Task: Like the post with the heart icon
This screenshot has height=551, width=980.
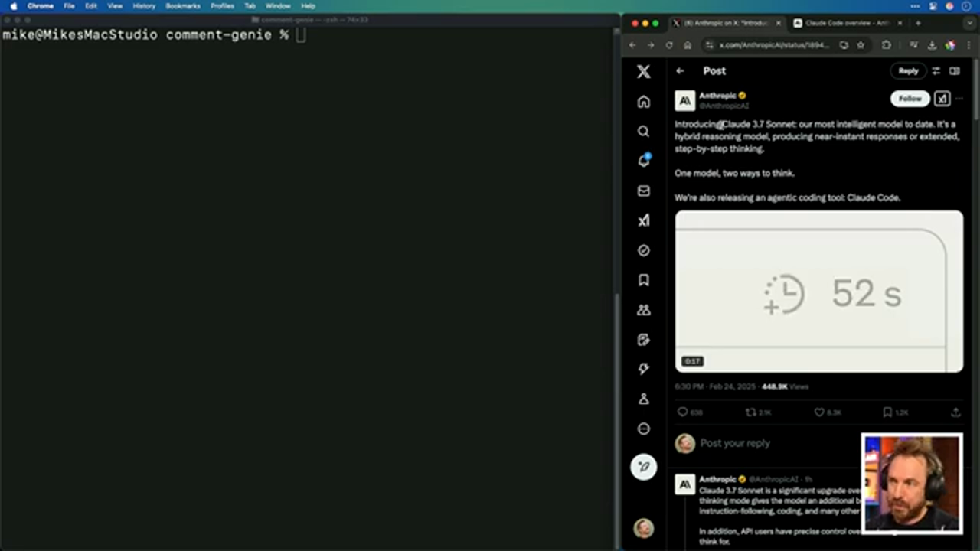Action: [x=819, y=412]
